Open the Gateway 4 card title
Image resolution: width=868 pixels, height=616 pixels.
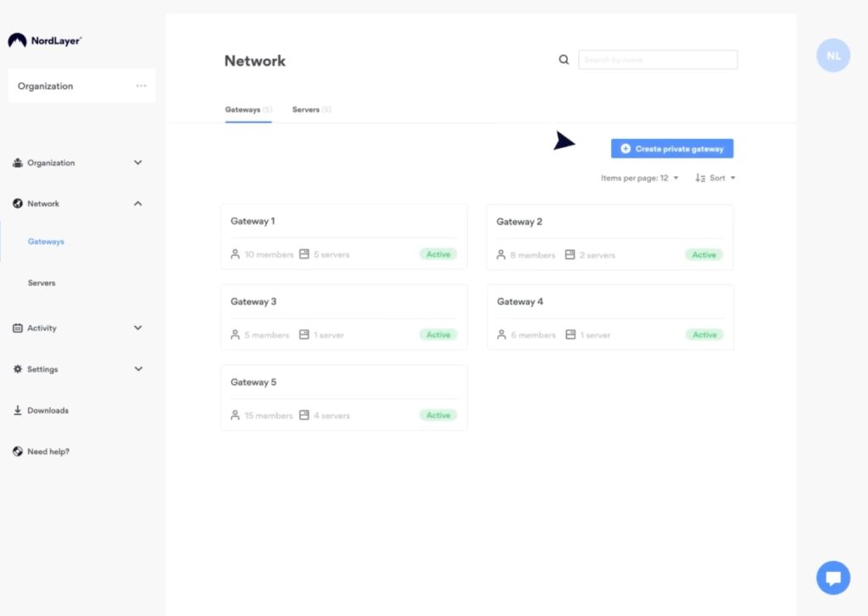click(x=520, y=302)
